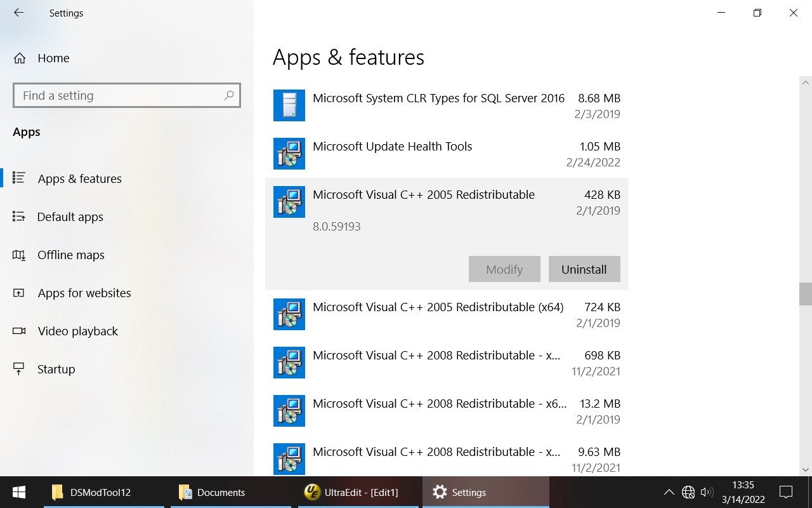Image resolution: width=812 pixels, height=508 pixels.
Task: Open network status tray icon
Action: (688, 492)
